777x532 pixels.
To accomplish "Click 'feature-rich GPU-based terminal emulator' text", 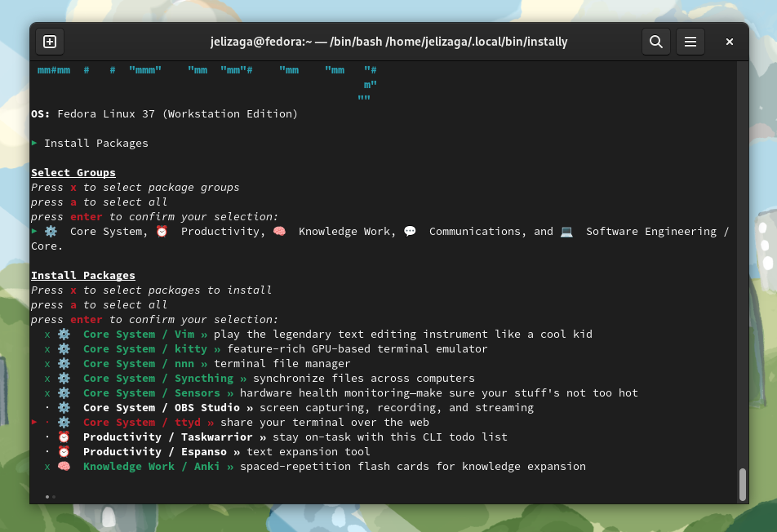I will pos(357,348).
